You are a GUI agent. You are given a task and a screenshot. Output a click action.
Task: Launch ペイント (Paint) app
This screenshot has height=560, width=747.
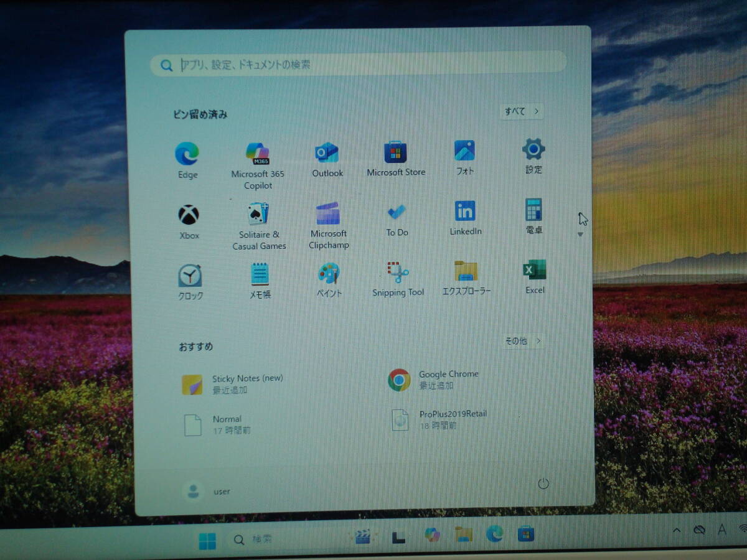pyautogui.click(x=329, y=280)
